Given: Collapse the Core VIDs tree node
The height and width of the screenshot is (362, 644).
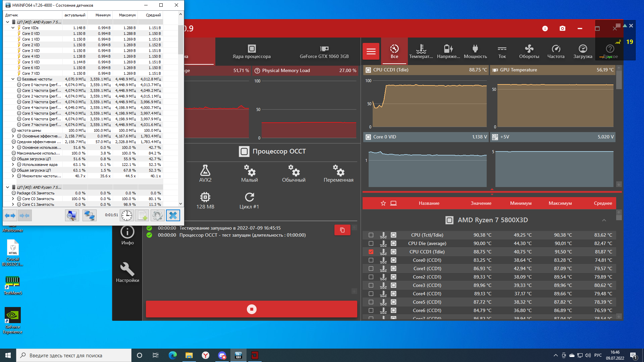Looking at the screenshot, I should (x=13, y=28).
